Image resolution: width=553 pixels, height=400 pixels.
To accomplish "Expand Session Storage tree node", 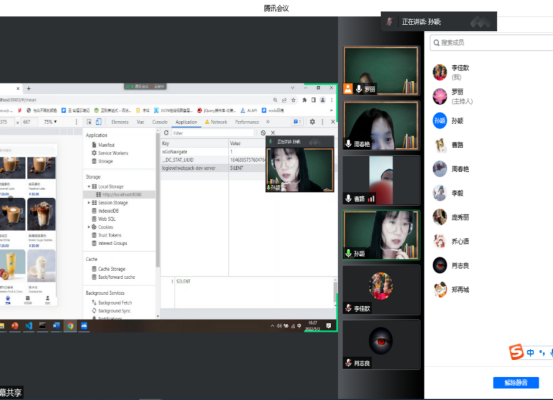I will [x=89, y=202].
